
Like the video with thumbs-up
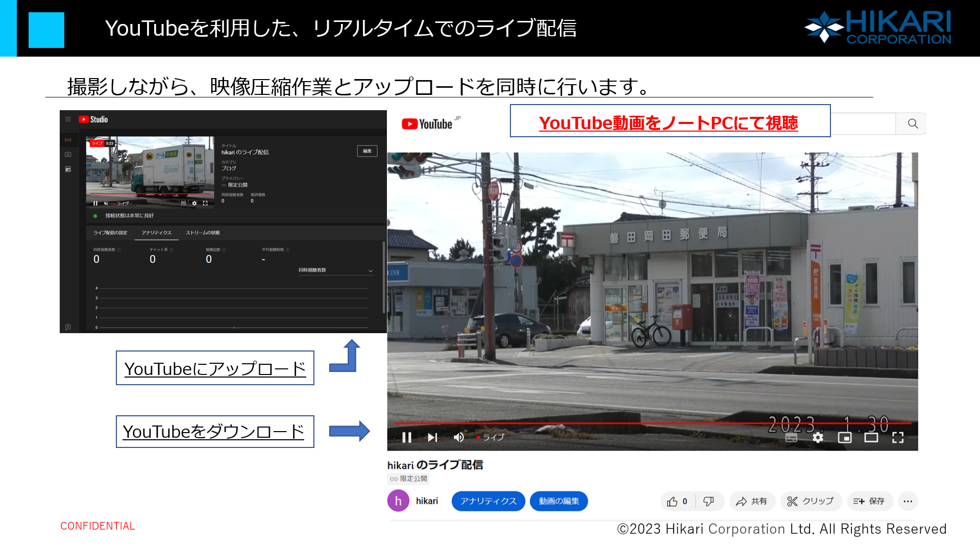coord(677,502)
